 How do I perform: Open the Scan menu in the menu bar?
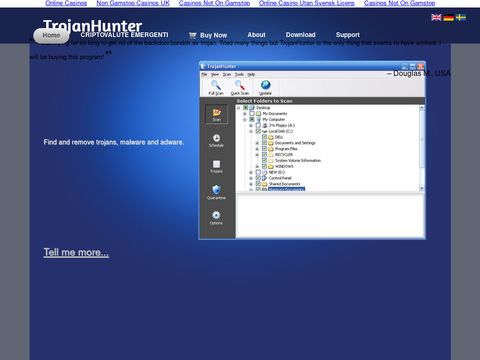coord(227,74)
